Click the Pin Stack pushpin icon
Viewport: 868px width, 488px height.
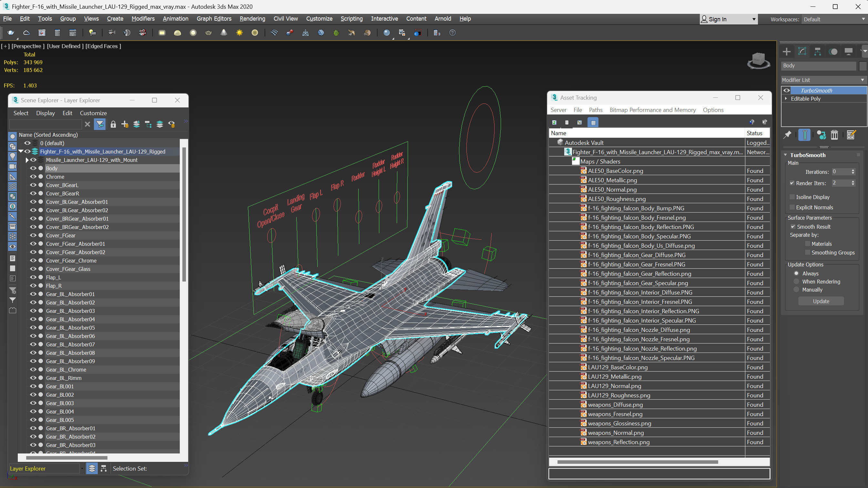787,135
